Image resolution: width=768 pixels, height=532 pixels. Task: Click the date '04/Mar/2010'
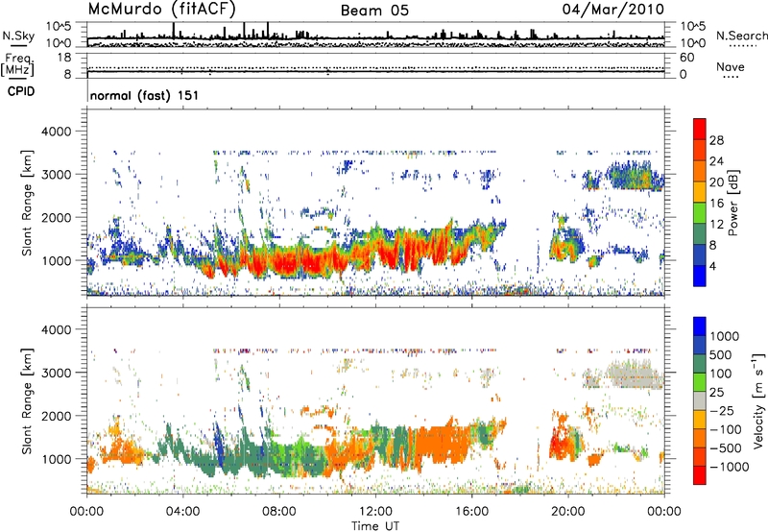pos(613,9)
